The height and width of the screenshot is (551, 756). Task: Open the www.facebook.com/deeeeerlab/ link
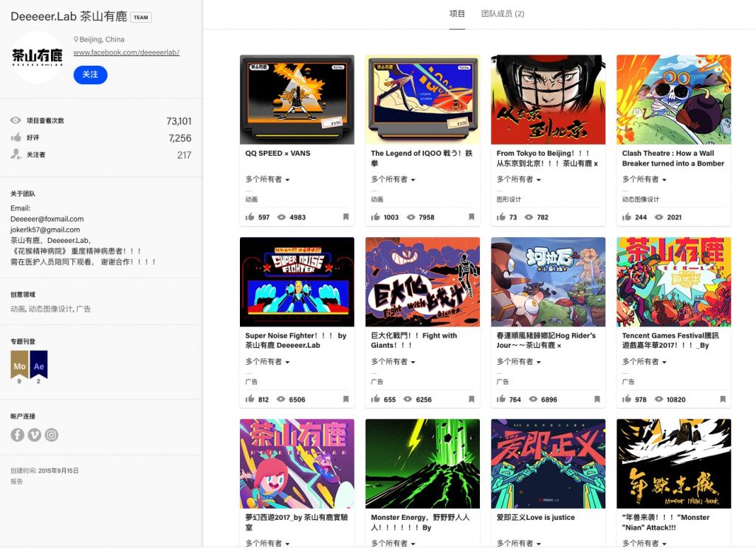[x=126, y=52]
